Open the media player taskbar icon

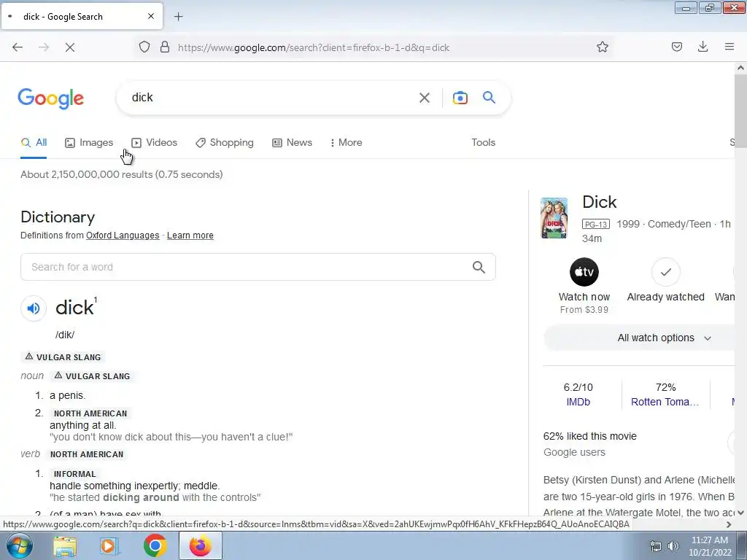coord(109,545)
